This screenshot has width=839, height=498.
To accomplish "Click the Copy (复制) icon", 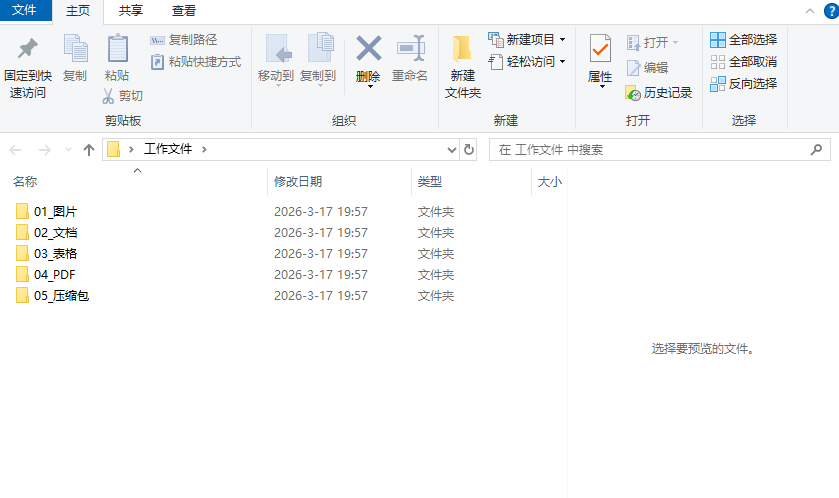I will point(75,49).
